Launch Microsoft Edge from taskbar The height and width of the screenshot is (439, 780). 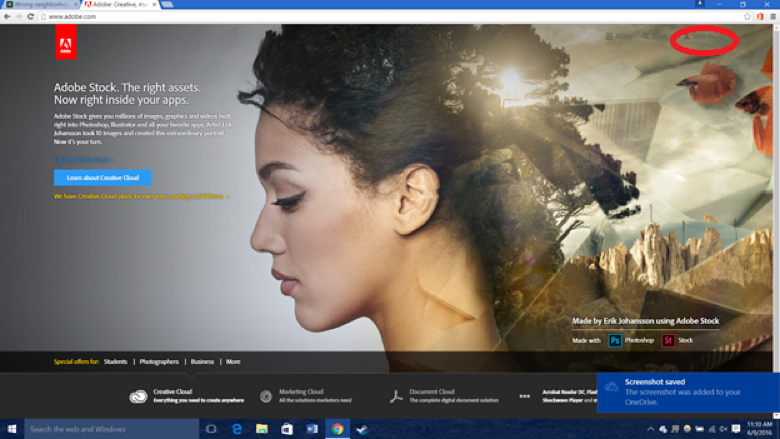pos(237,429)
